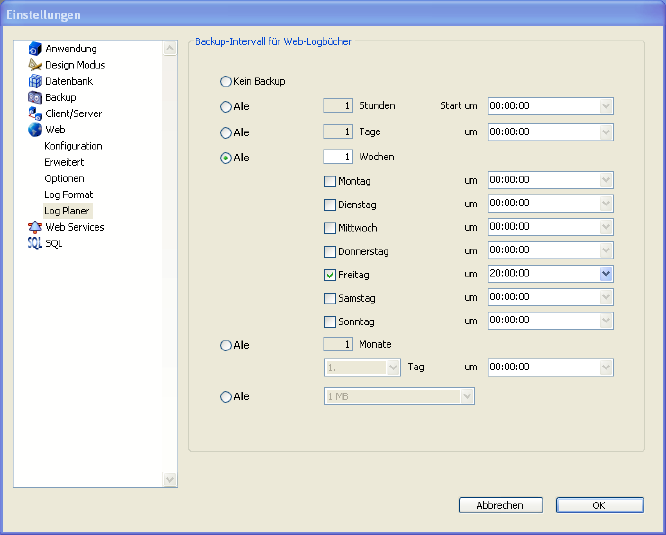
Task: Tick the Sonntag checkbox
Action: click(330, 321)
